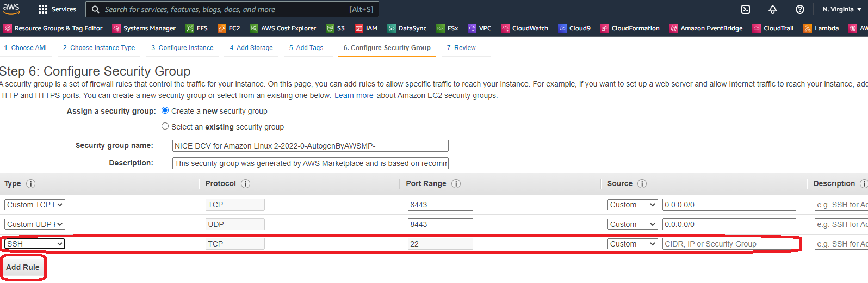Open the S3 shortcut
This screenshot has height=283, width=868.
tap(336, 28)
